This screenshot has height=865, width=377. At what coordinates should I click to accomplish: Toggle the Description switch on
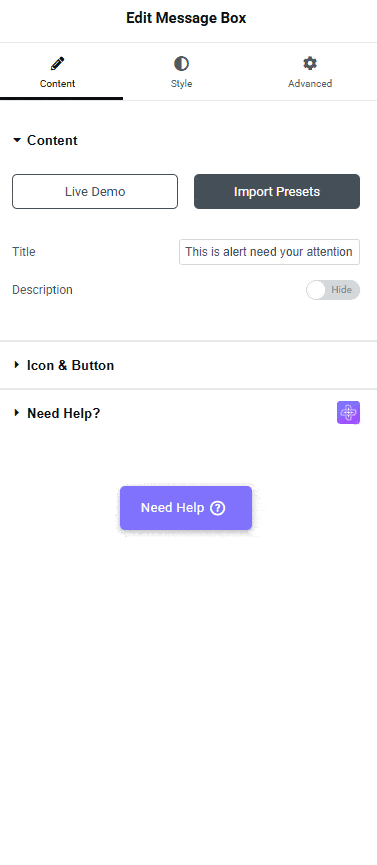click(x=333, y=290)
